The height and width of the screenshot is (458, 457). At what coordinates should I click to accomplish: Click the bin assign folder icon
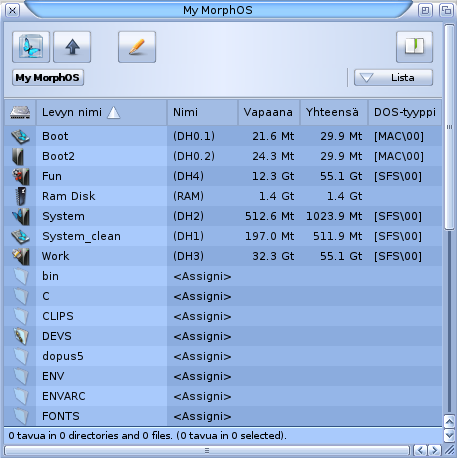click(21, 276)
